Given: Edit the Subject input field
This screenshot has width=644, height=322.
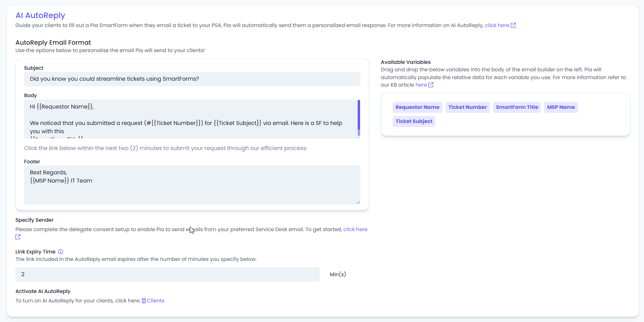Looking at the screenshot, I should pos(192,79).
